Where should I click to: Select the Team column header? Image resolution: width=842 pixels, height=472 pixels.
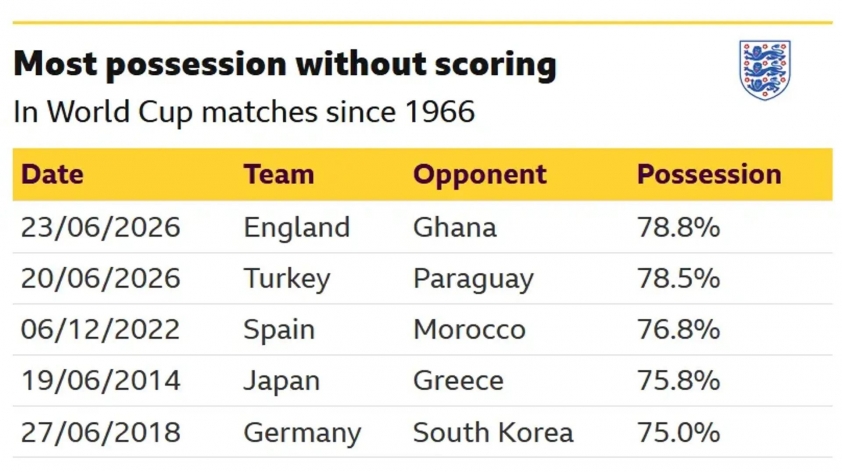coord(279,175)
